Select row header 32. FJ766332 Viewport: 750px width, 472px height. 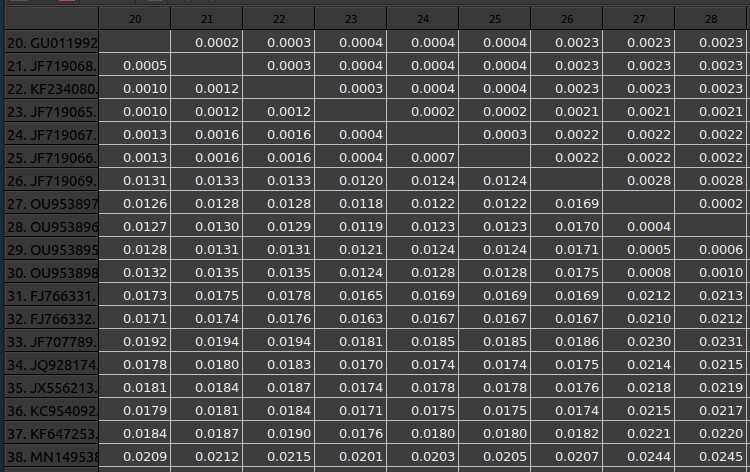pyautogui.click(x=52, y=318)
